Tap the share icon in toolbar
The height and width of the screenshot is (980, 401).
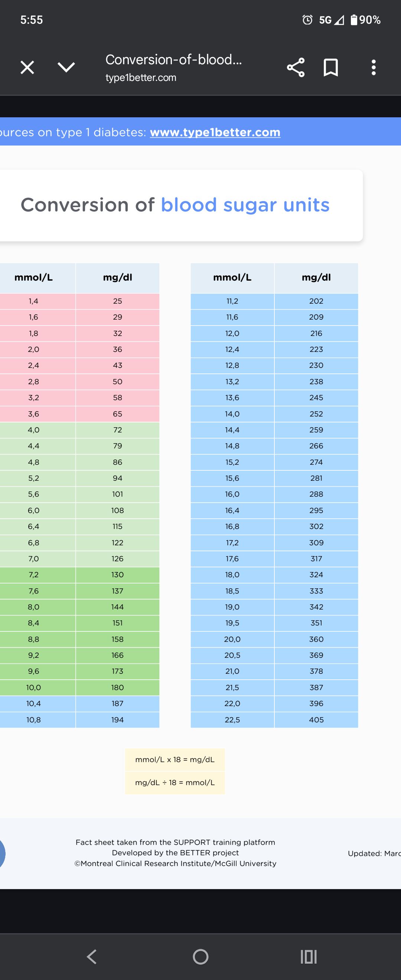pyautogui.click(x=296, y=67)
